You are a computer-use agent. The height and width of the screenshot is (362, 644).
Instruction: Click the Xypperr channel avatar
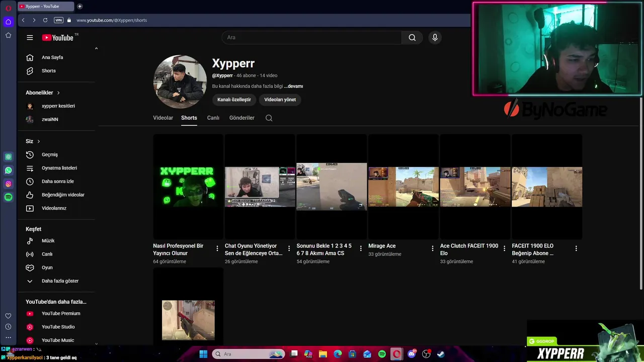tap(180, 82)
